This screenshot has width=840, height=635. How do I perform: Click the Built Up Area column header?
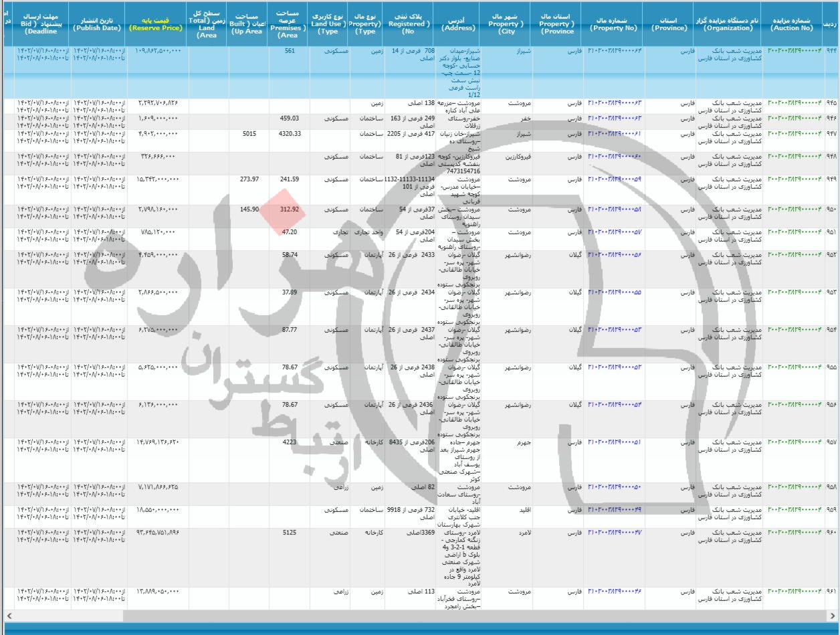tap(245, 24)
